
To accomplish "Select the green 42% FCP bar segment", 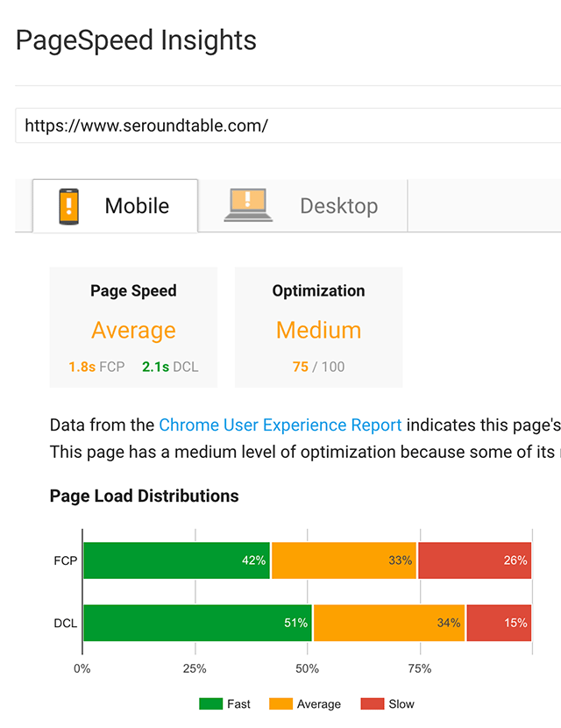I will 176,560.
